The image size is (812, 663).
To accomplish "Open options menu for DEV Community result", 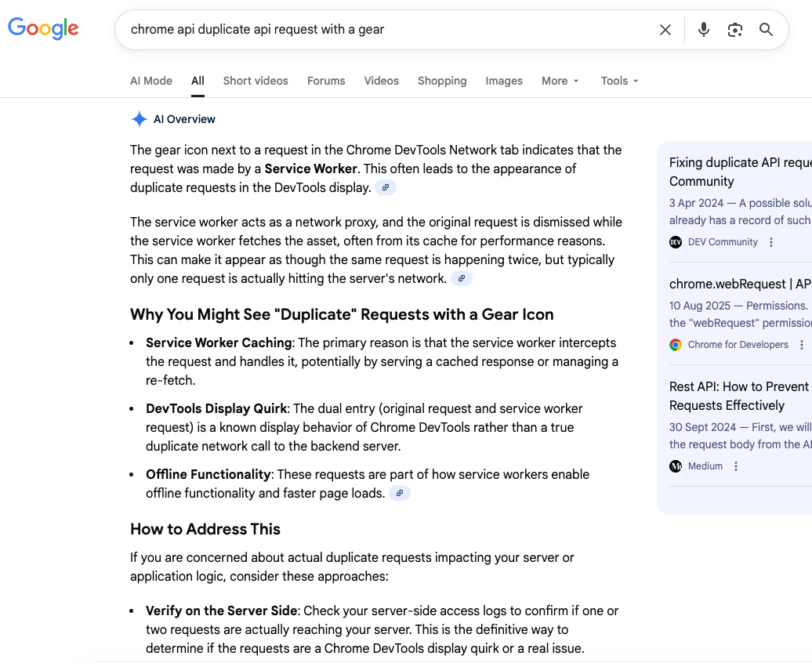I will [x=771, y=242].
